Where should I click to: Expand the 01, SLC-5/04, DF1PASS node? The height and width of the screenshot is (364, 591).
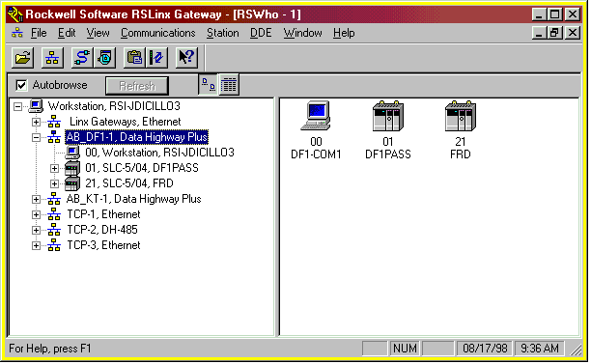(x=55, y=168)
